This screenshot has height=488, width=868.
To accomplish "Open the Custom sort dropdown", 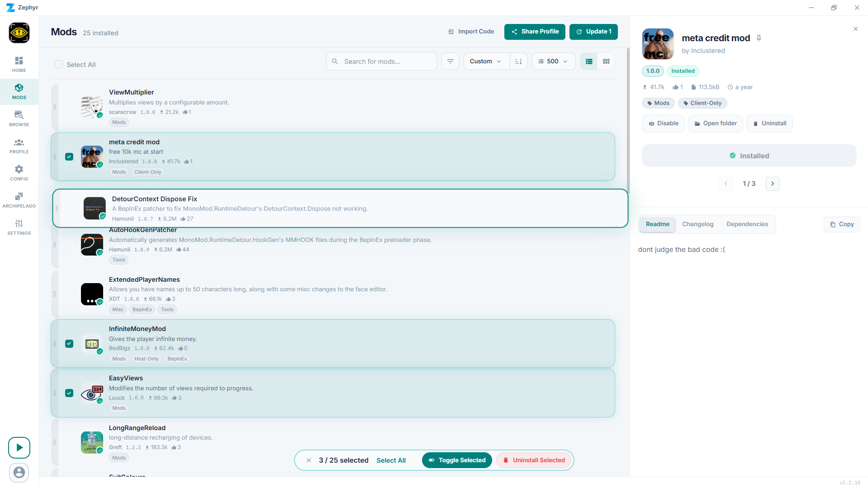I will 486,62.
